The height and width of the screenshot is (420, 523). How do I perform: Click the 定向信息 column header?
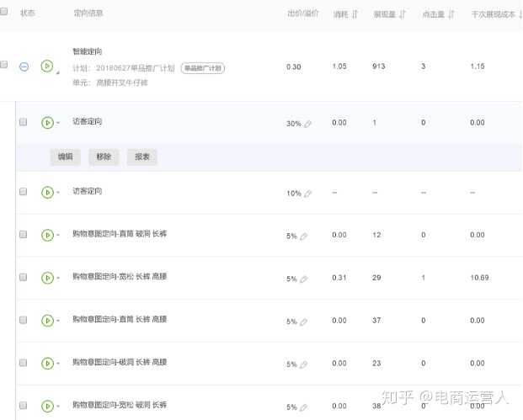(x=88, y=13)
